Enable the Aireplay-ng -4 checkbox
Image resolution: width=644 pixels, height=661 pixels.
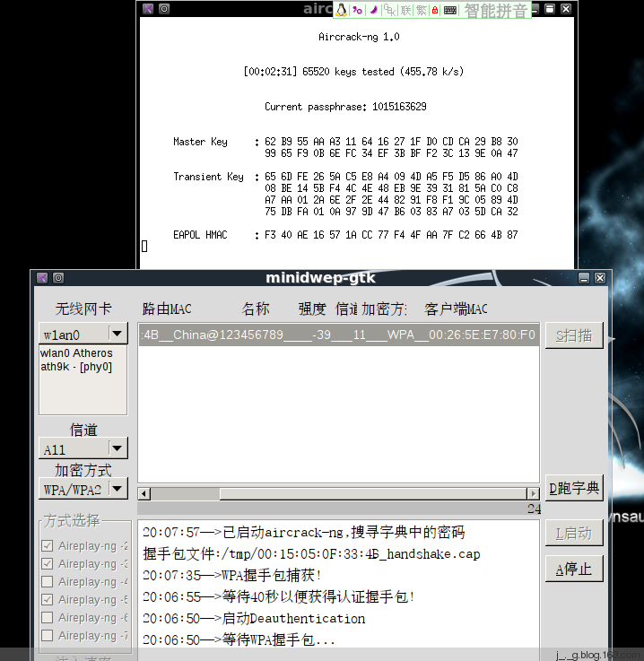pyautogui.click(x=48, y=582)
